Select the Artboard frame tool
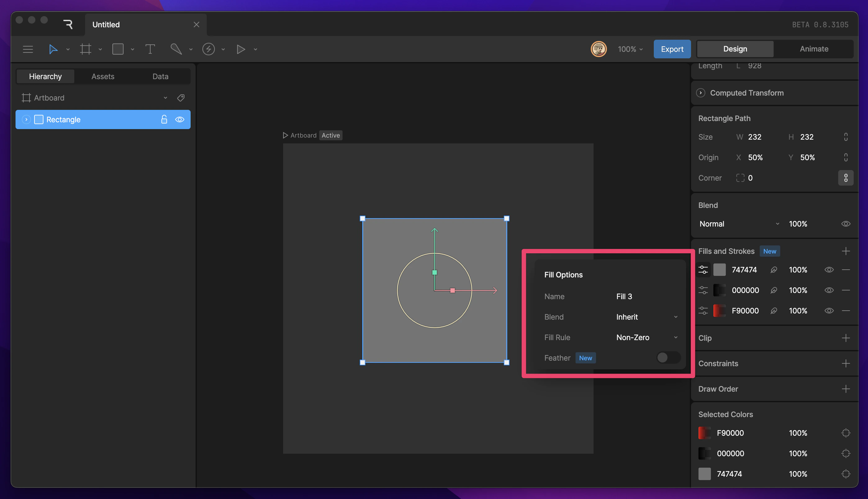The width and height of the screenshot is (868, 499). click(86, 49)
